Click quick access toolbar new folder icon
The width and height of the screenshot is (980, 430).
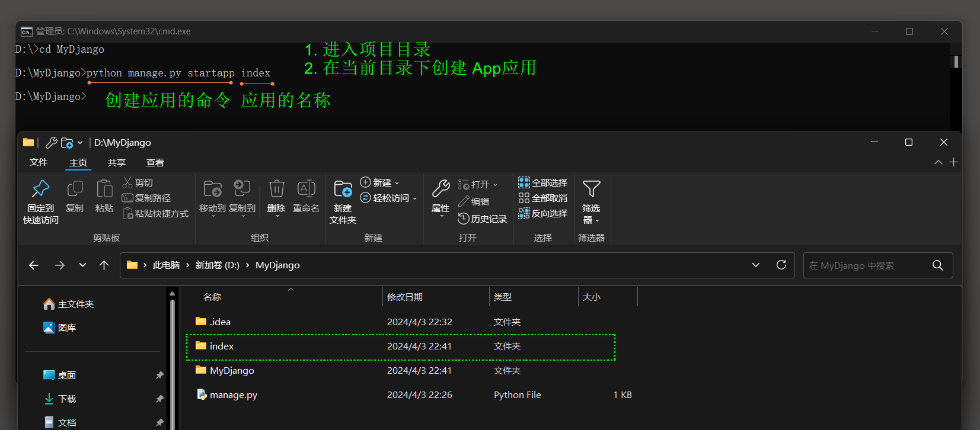tap(67, 143)
